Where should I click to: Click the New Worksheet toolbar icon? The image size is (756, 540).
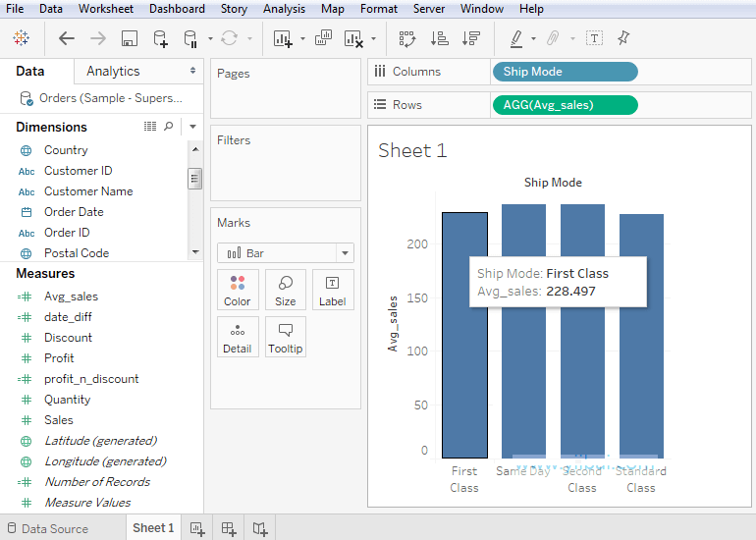click(283, 38)
